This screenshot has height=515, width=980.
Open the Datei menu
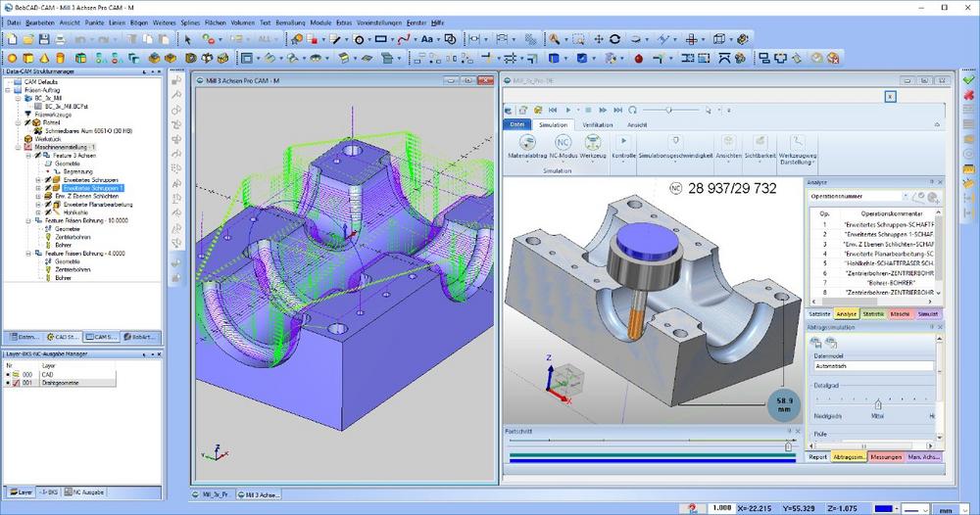point(14,23)
